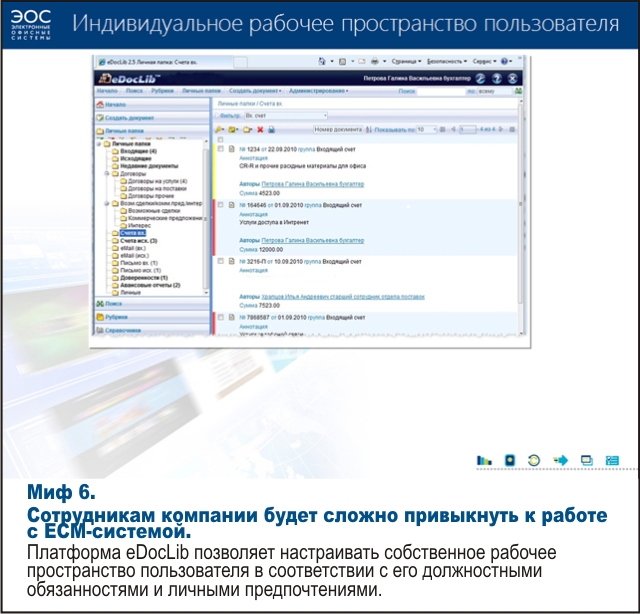Check the box for document № 7868587
The width and height of the screenshot is (640, 614).
(x=220, y=317)
